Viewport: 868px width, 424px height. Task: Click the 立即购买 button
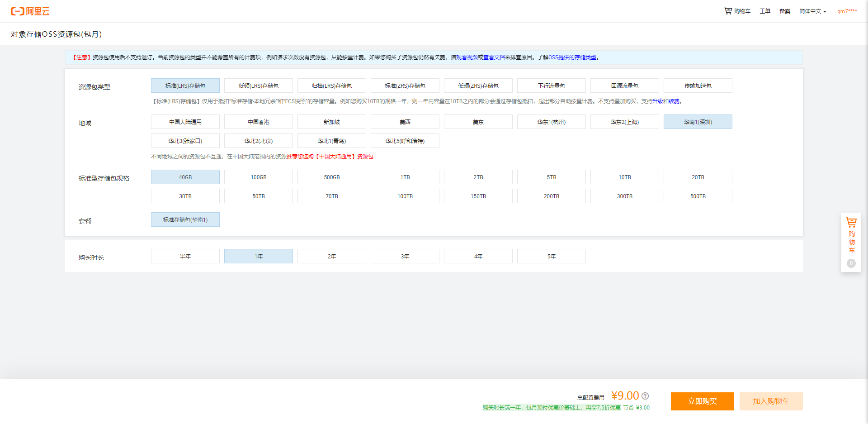tap(703, 401)
